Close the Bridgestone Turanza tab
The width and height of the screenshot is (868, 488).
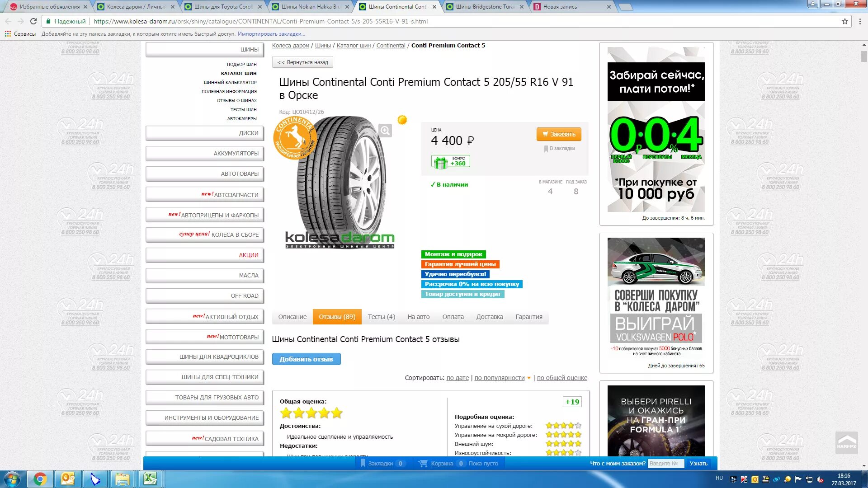click(x=521, y=7)
